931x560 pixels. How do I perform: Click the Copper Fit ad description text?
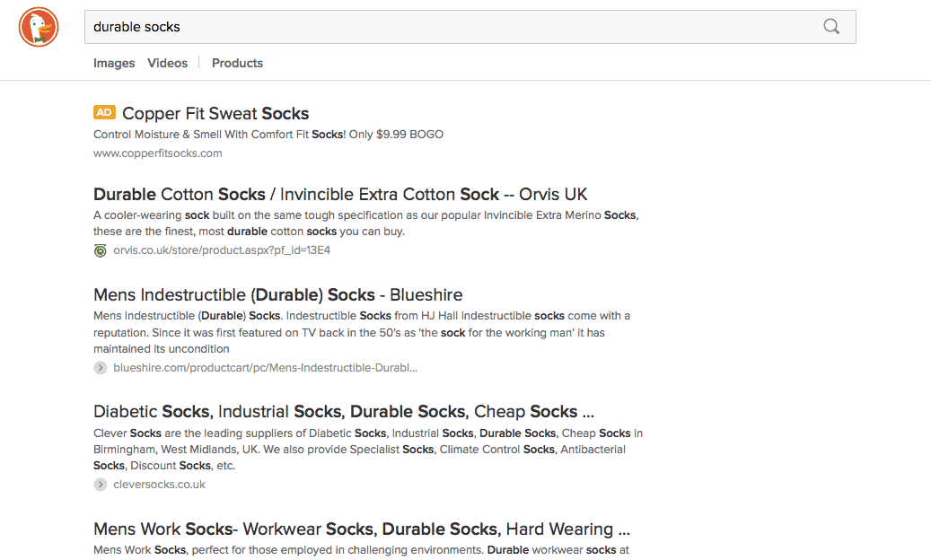(268, 134)
